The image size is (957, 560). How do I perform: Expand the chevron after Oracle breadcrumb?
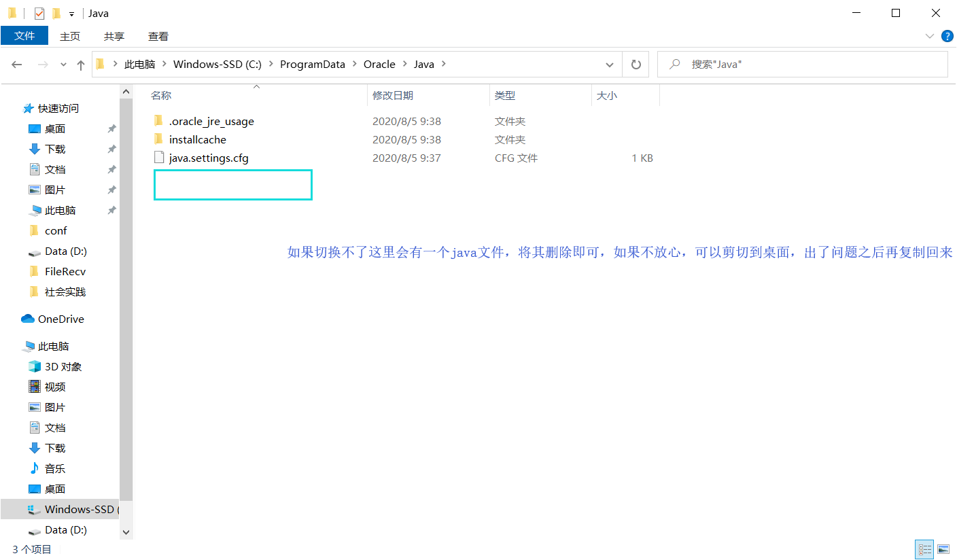coord(404,64)
